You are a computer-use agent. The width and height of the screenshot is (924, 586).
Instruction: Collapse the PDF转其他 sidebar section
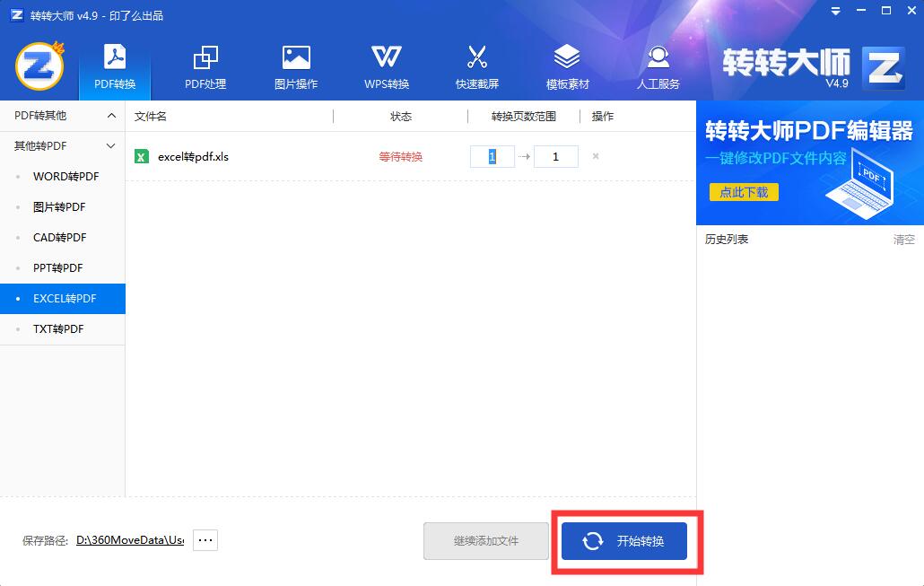(x=63, y=116)
